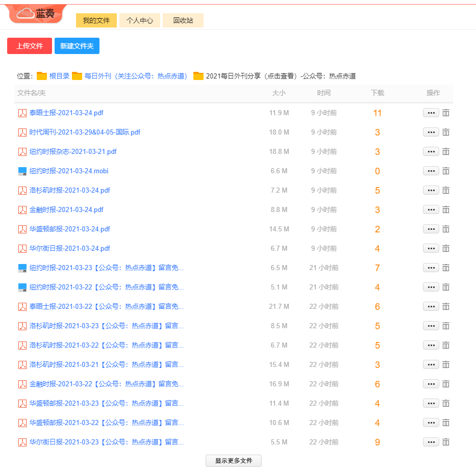Viewport: 476px width, 475px height.
Task: Click the 根目录 folder icon in breadcrumb
Action: click(42, 76)
